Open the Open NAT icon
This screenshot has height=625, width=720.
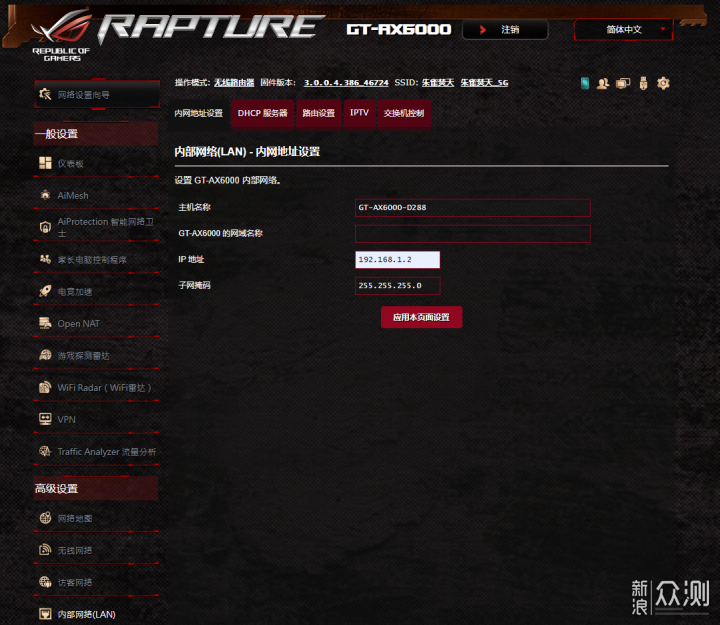[45, 323]
